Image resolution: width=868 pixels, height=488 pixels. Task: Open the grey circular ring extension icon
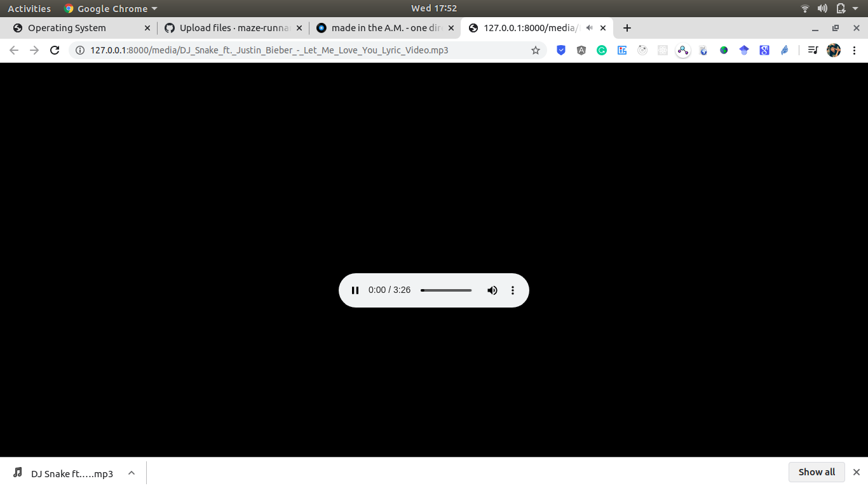click(x=642, y=50)
